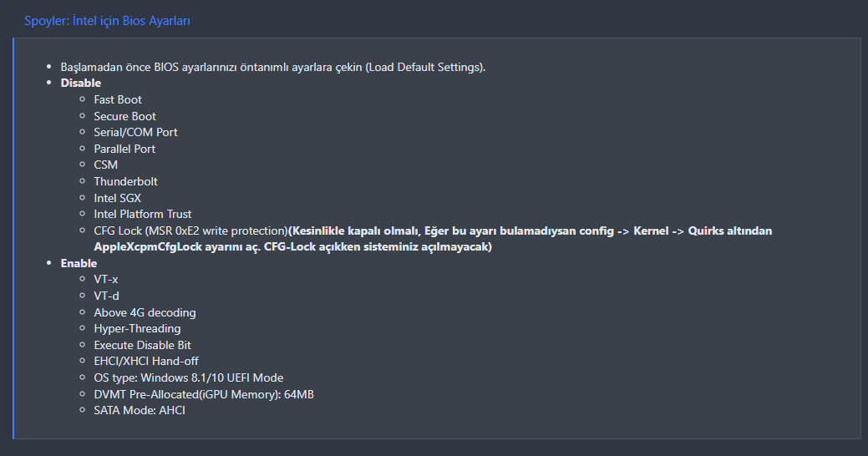Select the "Thunderbolt" list entry

pyautogui.click(x=125, y=181)
